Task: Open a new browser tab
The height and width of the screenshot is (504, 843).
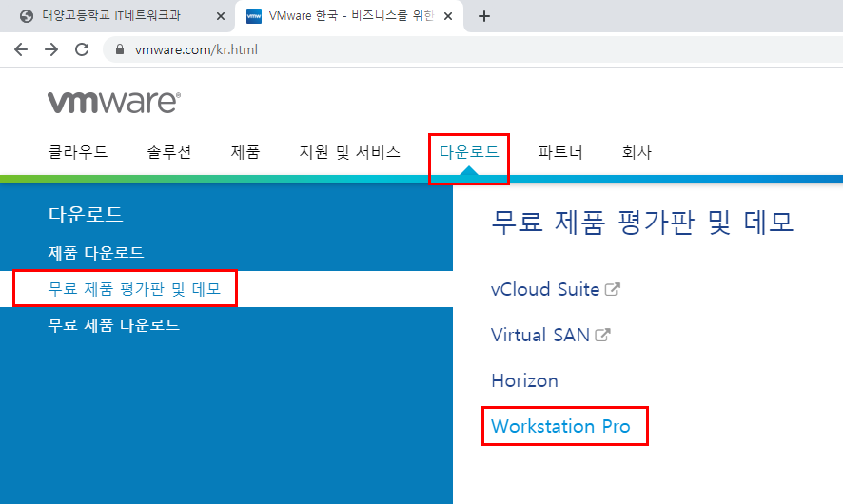Action: [x=484, y=16]
